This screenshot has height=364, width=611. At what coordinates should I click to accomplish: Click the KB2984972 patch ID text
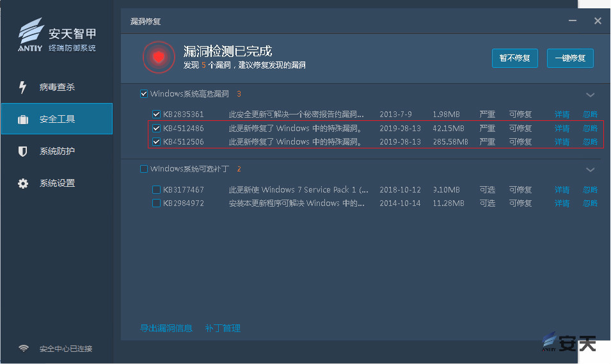183,203
